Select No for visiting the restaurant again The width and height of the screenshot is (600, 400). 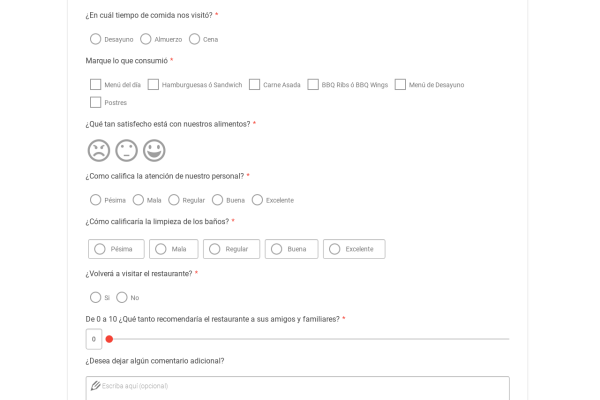(x=122, y=297)
